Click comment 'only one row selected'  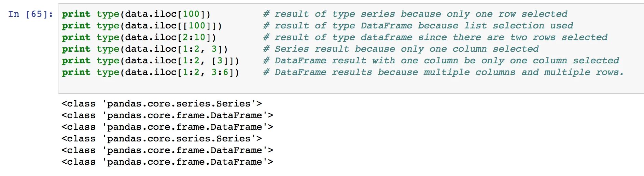point(507,14)
